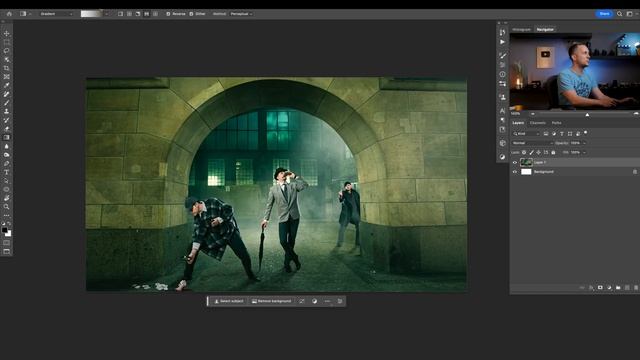
Task: Switch to the Channels tab
Action: [538, 123]
